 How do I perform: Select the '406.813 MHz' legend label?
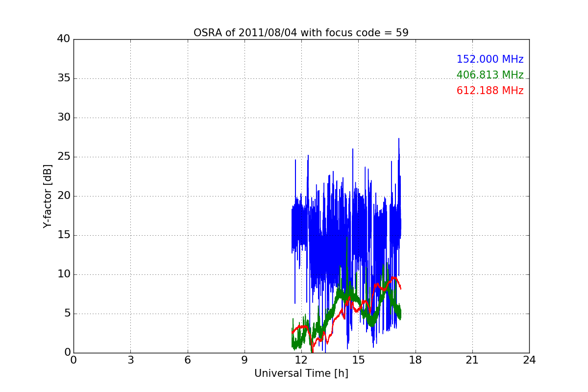pos(490,75)
